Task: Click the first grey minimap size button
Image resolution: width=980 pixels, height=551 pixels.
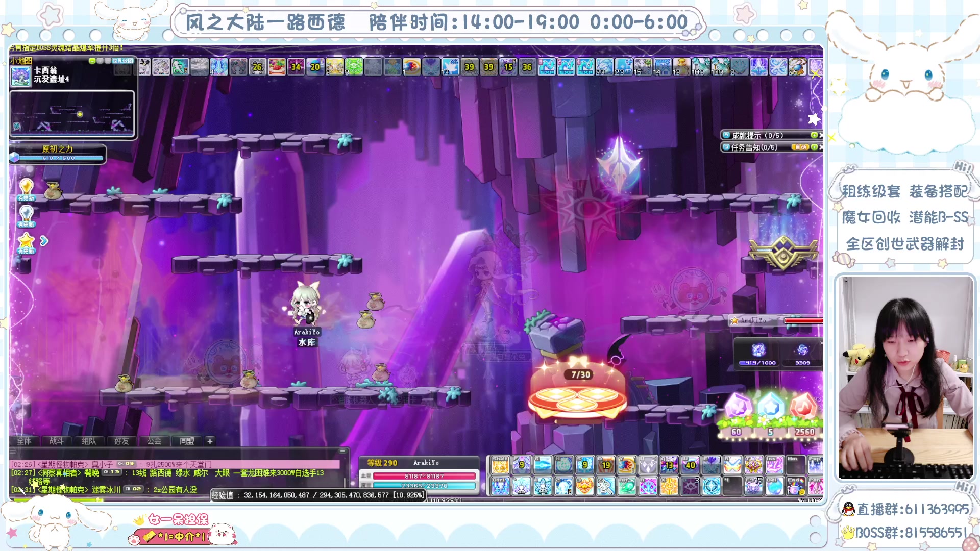Action: coord(101,61)
